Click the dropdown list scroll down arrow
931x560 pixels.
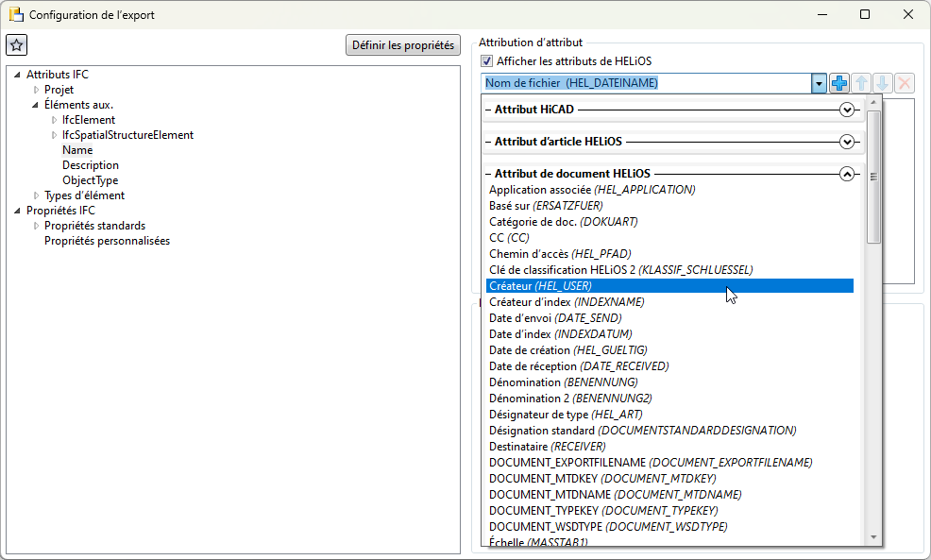tap(873, 536)
